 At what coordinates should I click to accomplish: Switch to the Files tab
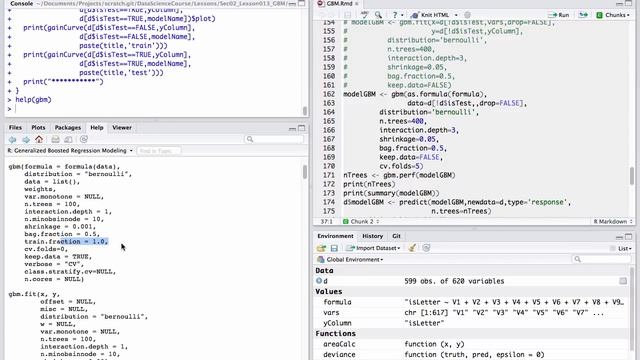coord(15,128)
